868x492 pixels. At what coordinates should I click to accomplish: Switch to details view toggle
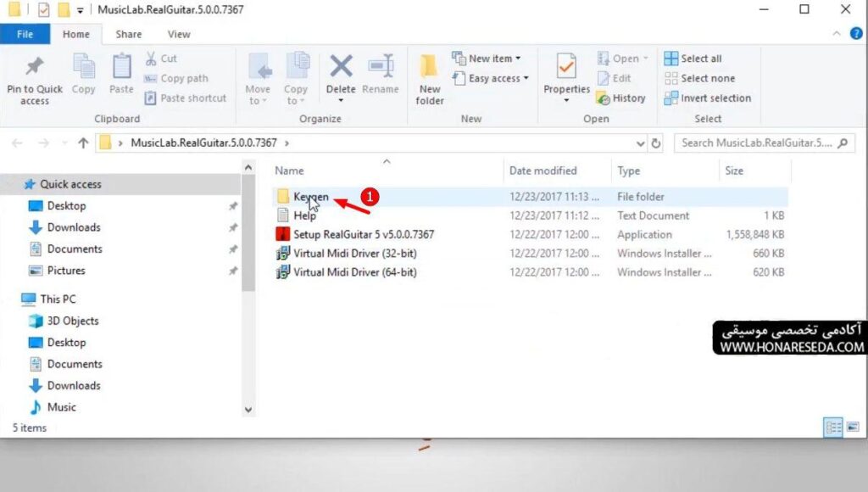click(833, 428)
